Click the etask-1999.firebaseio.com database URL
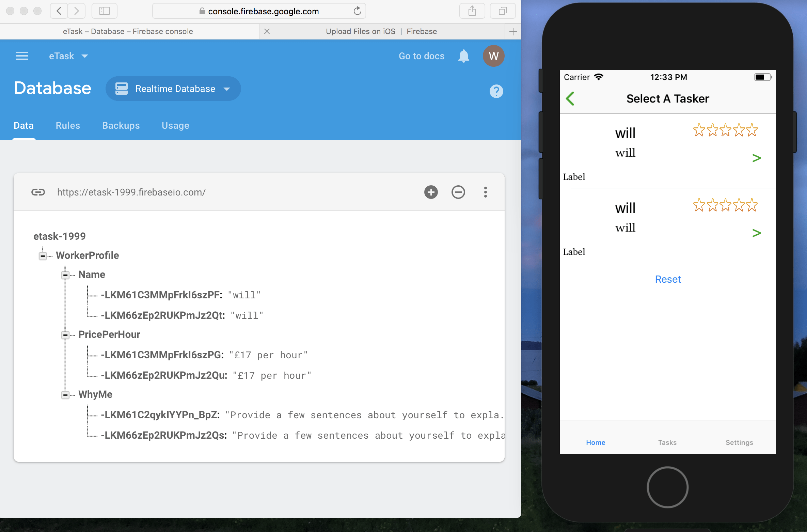 pyautogui.click(x=131, y=192)
